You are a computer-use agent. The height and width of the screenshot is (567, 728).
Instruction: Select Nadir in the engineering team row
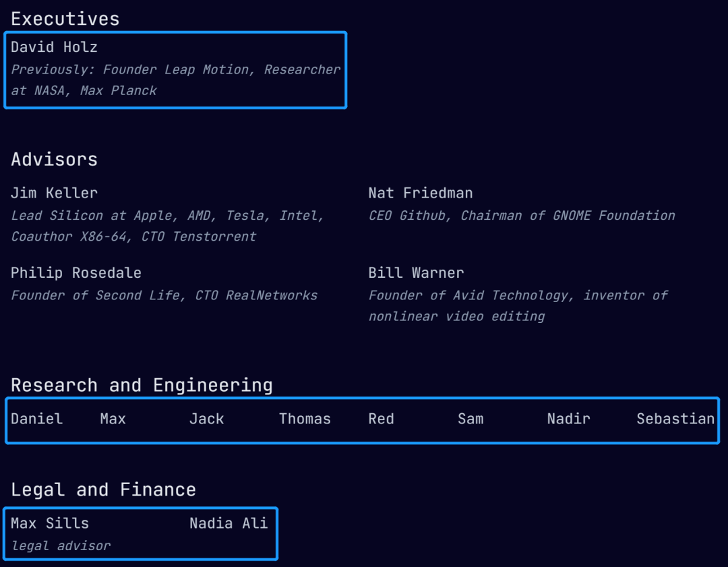pos(569,419)
